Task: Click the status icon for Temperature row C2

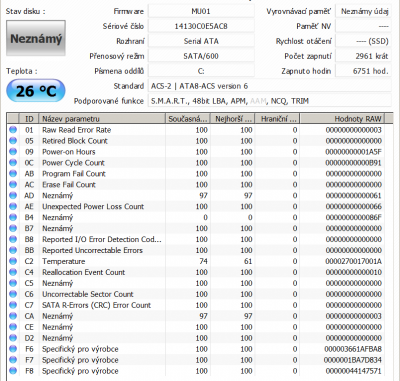Action: 13,261
